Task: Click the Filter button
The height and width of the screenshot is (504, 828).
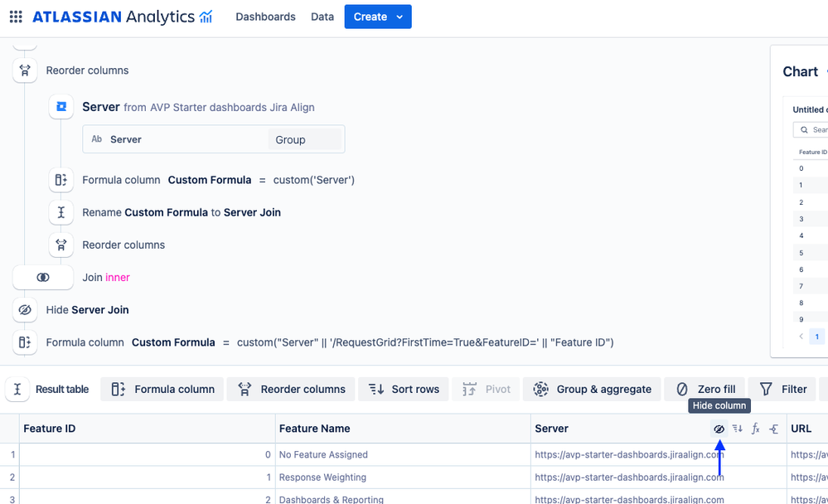Action: tap(783, 389)
